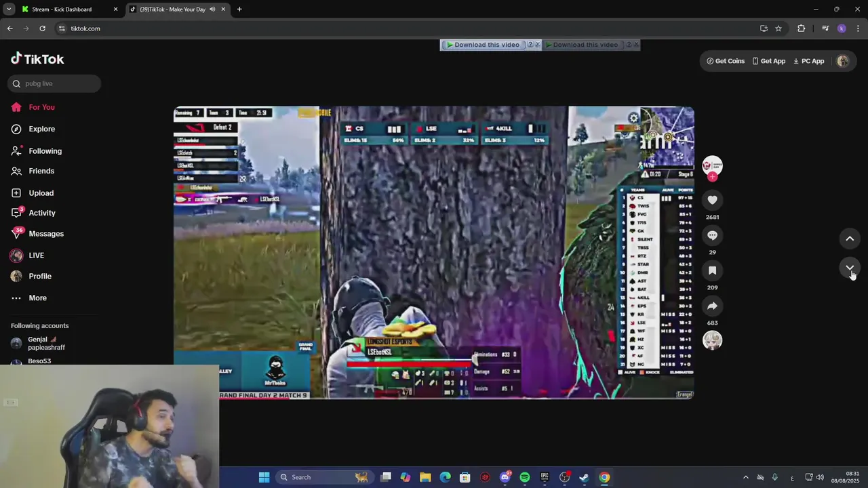Screen dimensions: 868x488
Task: Share the video with arrow icon
Action: [x=712, y=306]
